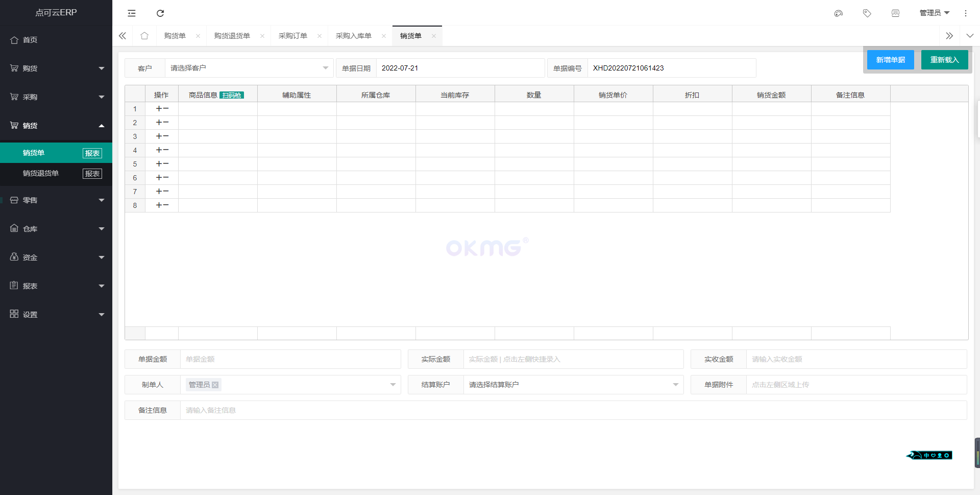The height and width of the screenshot is (495, 980).
Task: Select the 销货单 tab
Action: point(410,36)
